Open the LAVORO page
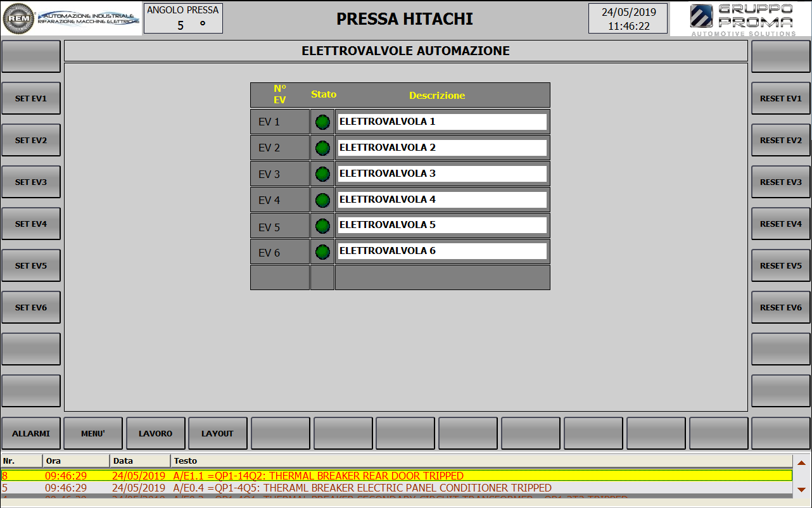Screen dimensions: 812x508 pyautogui.click(x=156, y=433)
